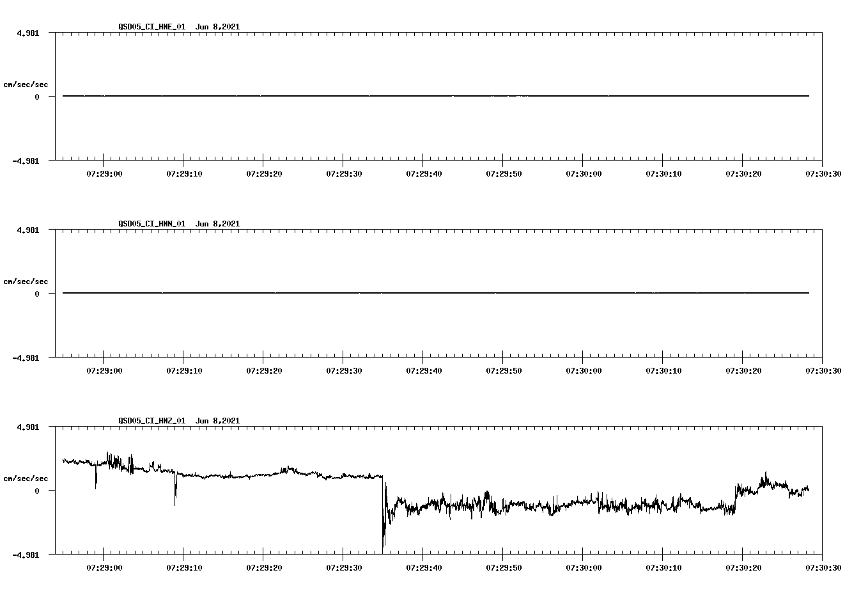Click the 07:30:10 time label under HNE plot

pos(663,173)
